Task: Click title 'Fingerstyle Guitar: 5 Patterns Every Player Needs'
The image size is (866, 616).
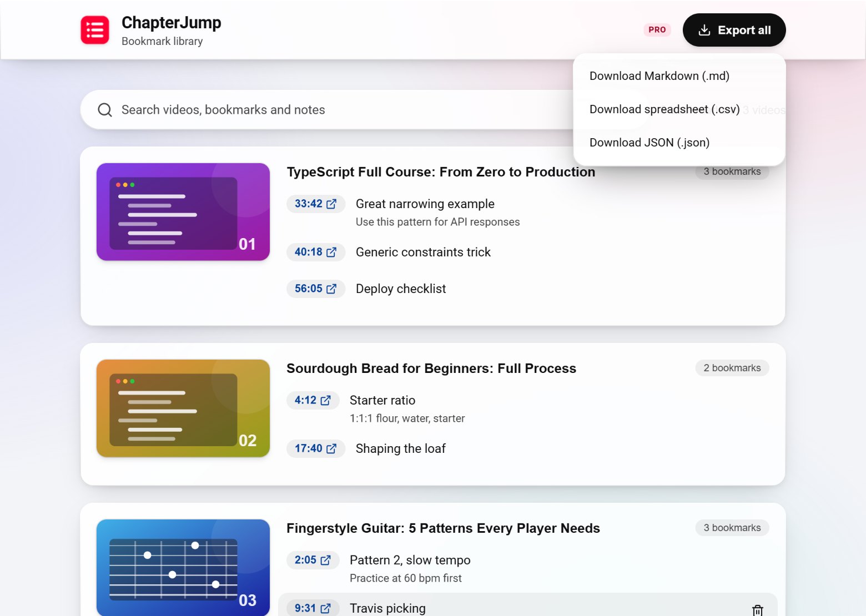Action: (x=443, y=528)
